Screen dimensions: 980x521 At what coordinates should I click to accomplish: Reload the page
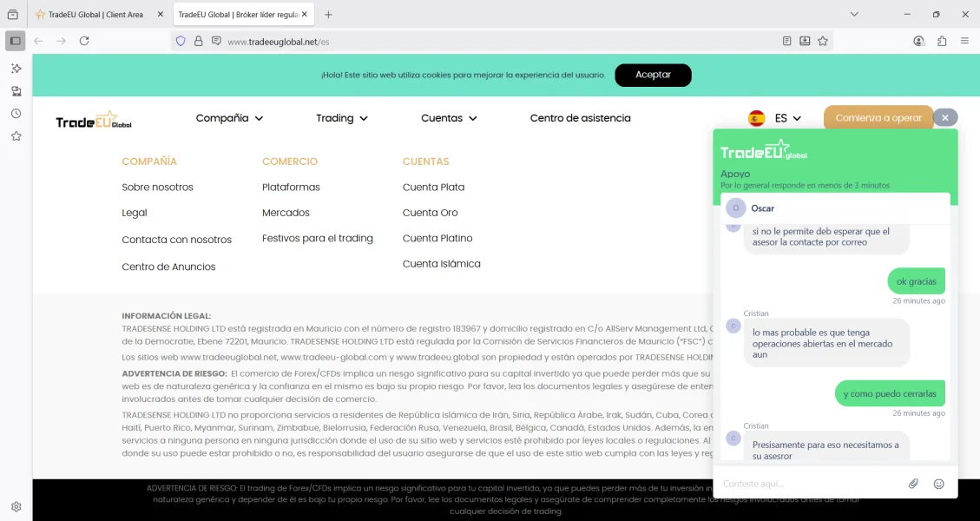click(84, 41)
